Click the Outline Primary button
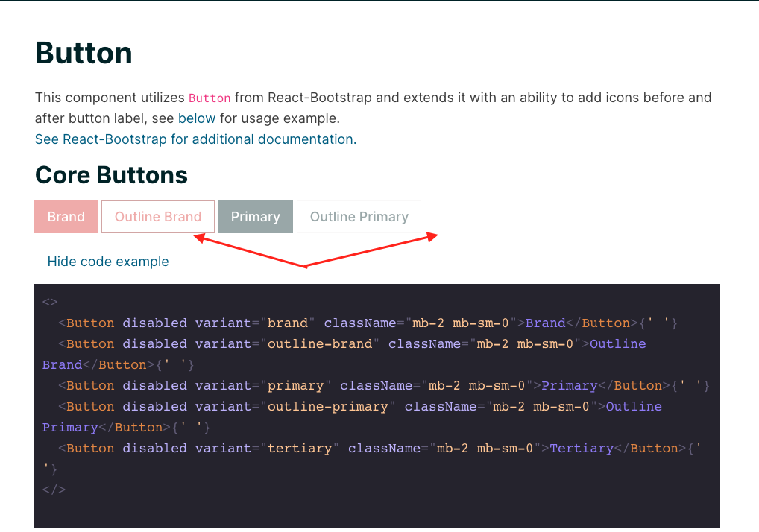 point(359,217)
